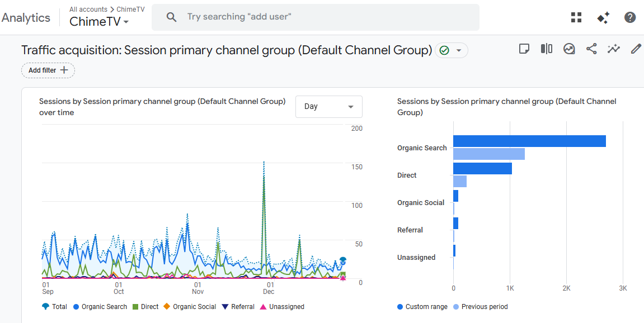The image size is (644, 323).
Task: Open the Google apps grid
Action: point(576,17)
